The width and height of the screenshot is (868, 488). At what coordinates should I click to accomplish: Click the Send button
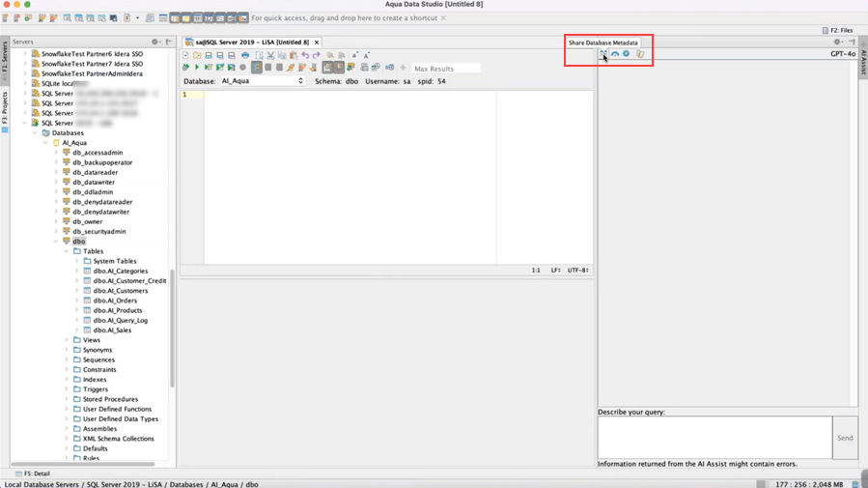click(x=845, y=438)
